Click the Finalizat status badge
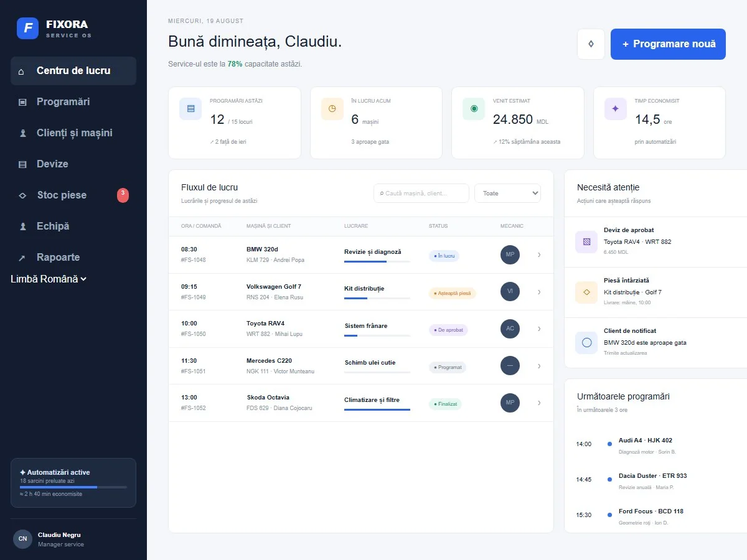 445,404
